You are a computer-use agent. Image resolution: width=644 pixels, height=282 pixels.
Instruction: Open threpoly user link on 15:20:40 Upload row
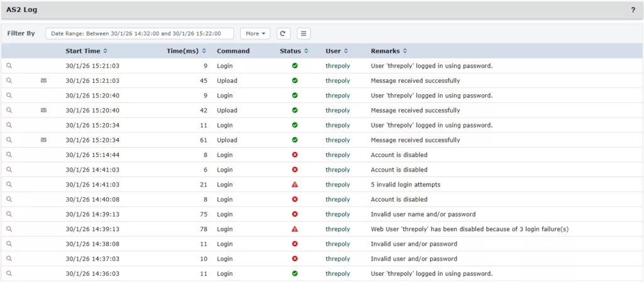338,111
